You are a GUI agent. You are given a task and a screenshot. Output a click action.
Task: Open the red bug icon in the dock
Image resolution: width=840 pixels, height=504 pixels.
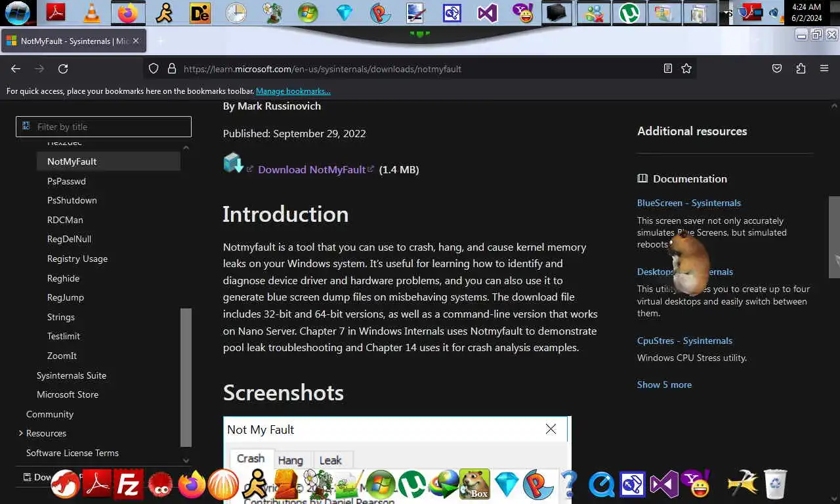pyautogui.click(x=160, y=485)
